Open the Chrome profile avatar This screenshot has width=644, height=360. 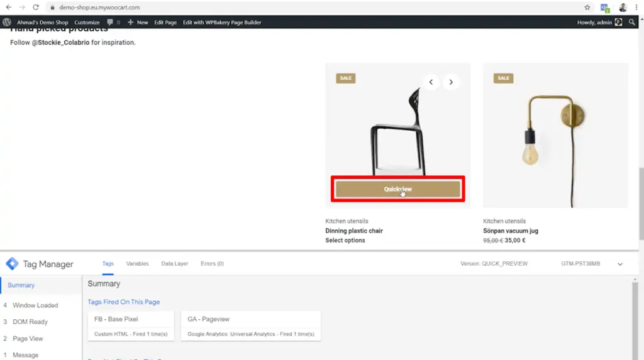(623, 8)
